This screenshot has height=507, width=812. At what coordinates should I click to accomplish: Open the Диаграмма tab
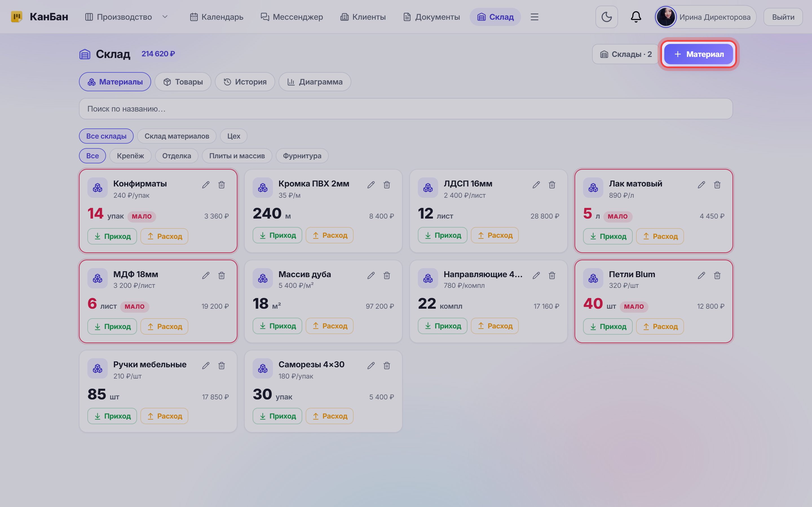[315, 82]
